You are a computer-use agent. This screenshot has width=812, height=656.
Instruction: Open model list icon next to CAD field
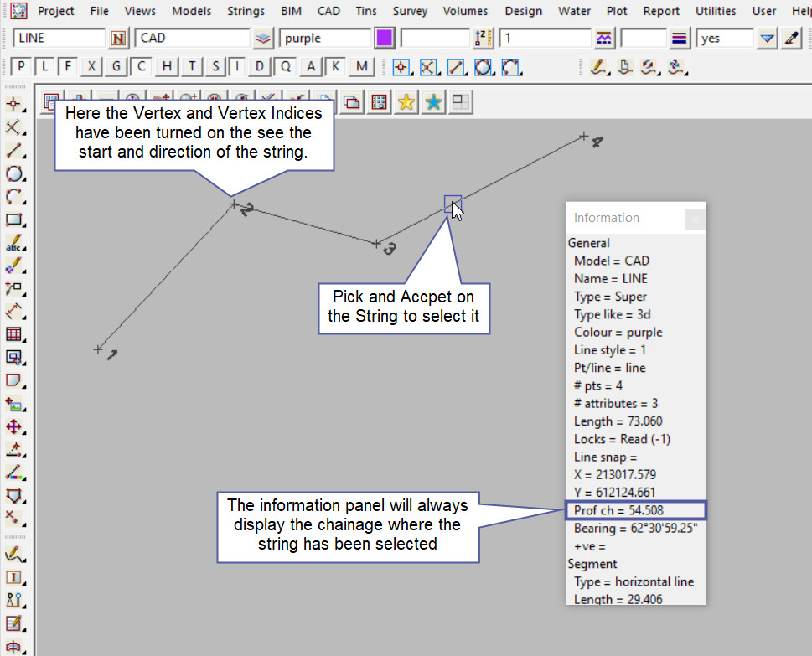[263, 39]
